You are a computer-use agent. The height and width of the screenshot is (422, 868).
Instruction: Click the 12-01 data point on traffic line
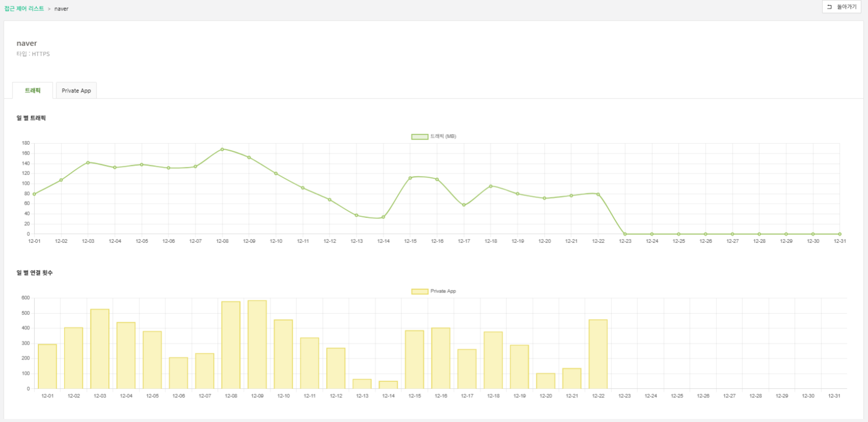tap(35, 194)
